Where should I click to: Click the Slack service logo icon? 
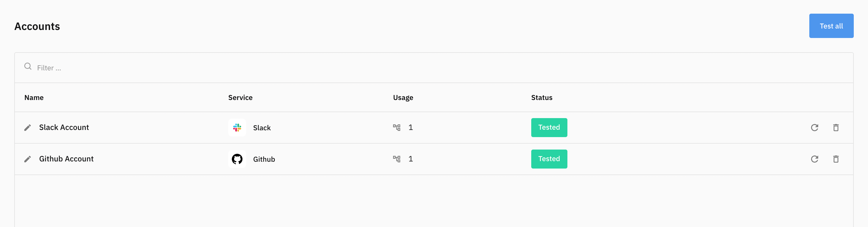(237, 128)
